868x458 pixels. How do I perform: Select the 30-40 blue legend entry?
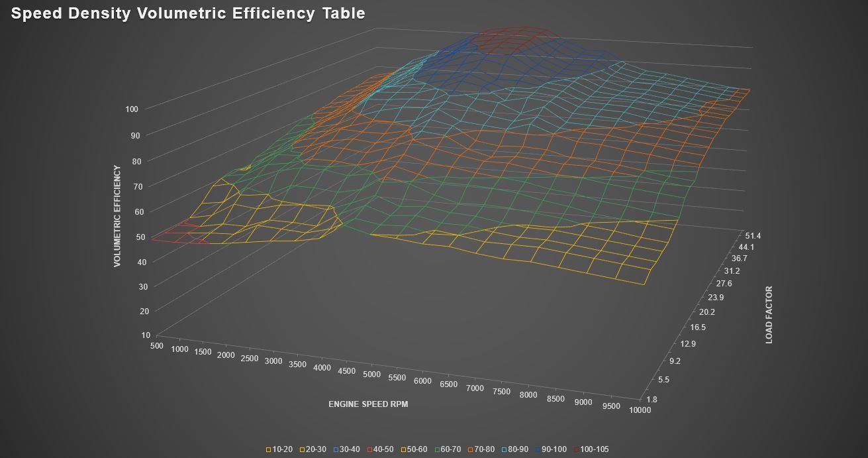pyautogui.click(x=347, y=449)
